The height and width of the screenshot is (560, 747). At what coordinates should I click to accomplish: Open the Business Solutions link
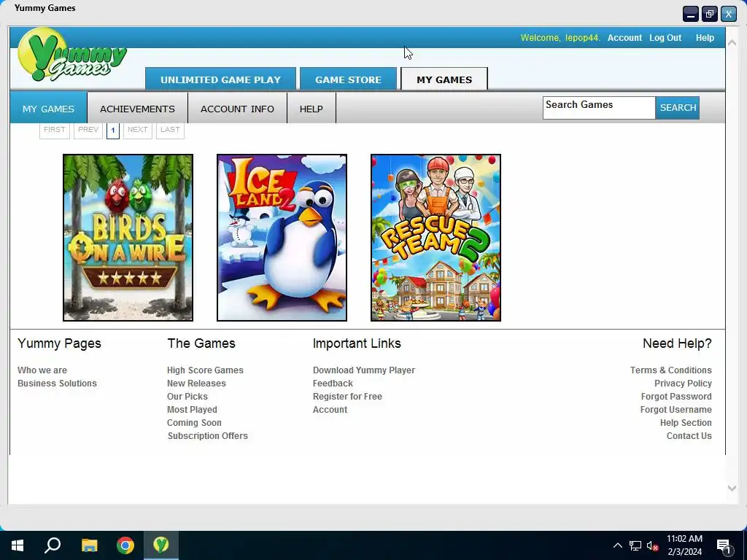point(57,384)
